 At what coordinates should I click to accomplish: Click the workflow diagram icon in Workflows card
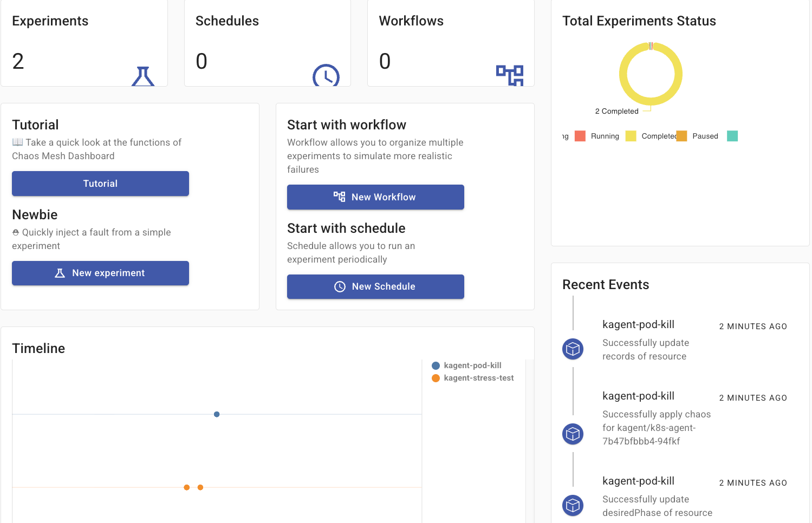pyautogui.click(x=510, y=75)
